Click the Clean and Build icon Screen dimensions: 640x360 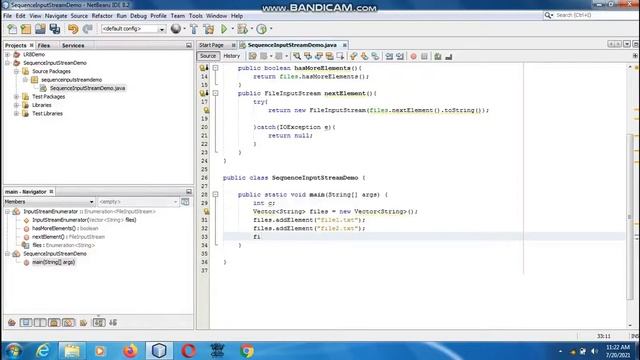209,29
